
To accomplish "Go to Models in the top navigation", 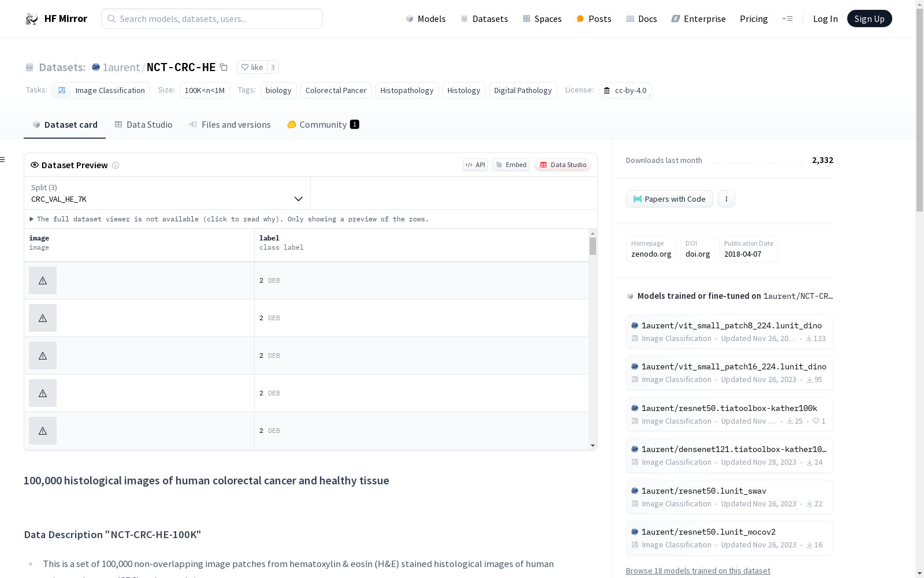I will 426,18.
